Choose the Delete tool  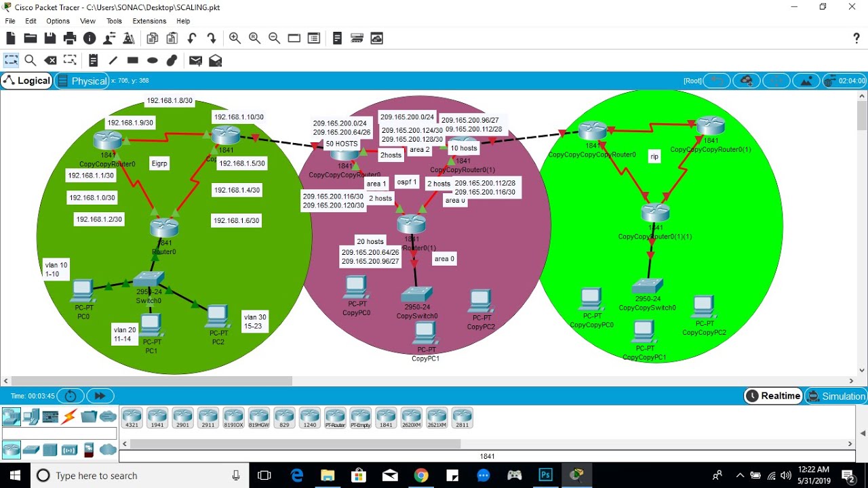(50, 60)
